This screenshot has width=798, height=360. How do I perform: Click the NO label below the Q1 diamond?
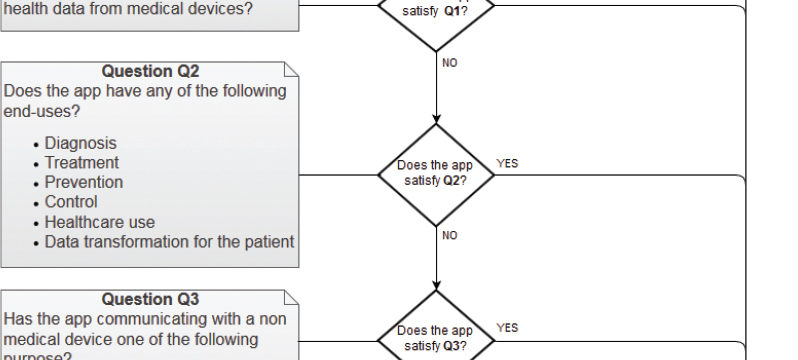[x=450, y=63]
